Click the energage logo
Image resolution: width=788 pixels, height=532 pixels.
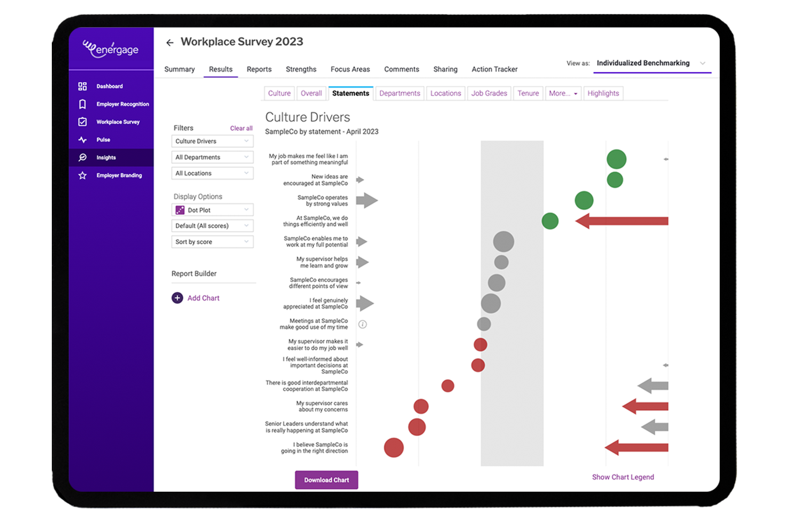110,49
